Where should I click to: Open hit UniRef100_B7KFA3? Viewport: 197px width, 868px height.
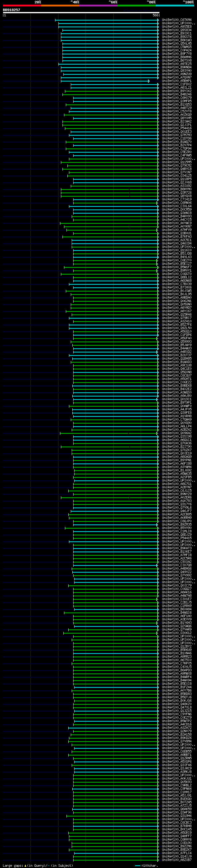[177, 236]
